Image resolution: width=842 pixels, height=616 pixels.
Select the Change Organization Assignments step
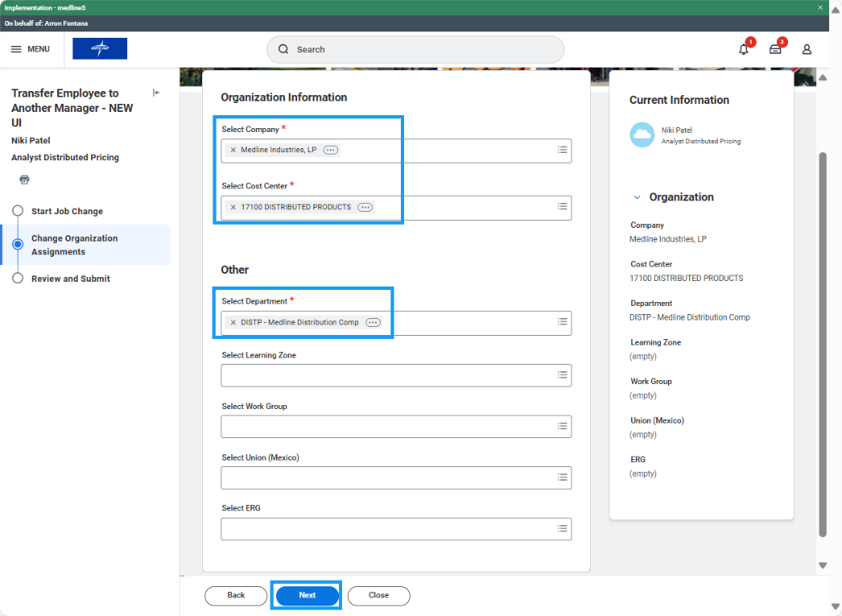pos(74,245)
